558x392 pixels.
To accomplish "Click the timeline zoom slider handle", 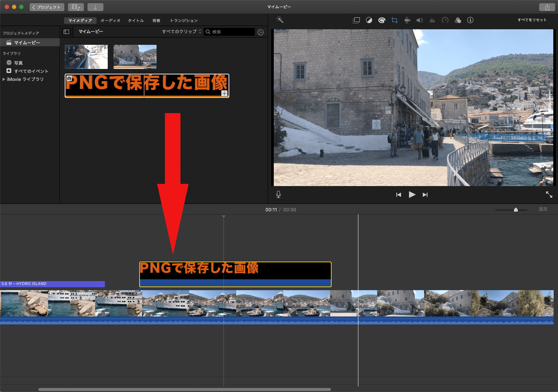I will pos(516,210).
